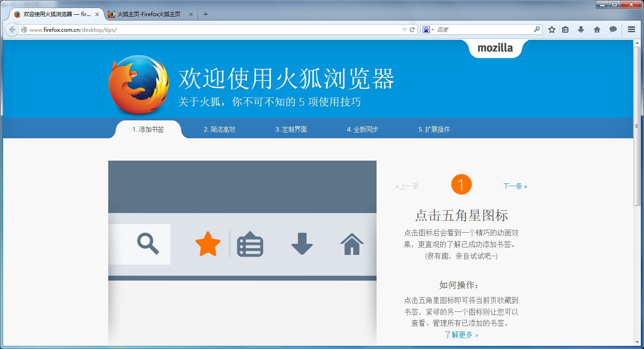
Task: Open a new tab with plus button
Action: click(x=206, y=14)
